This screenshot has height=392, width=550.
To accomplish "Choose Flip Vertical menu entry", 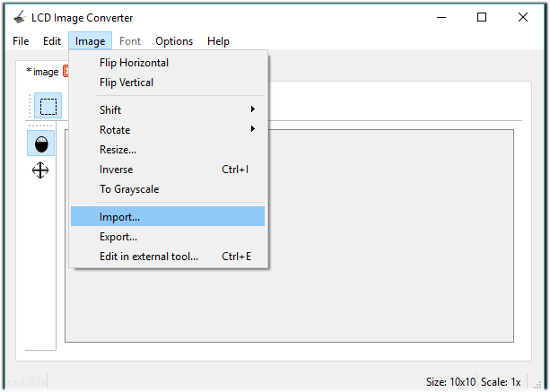I will pyautogui.click(x=127, y=83).
